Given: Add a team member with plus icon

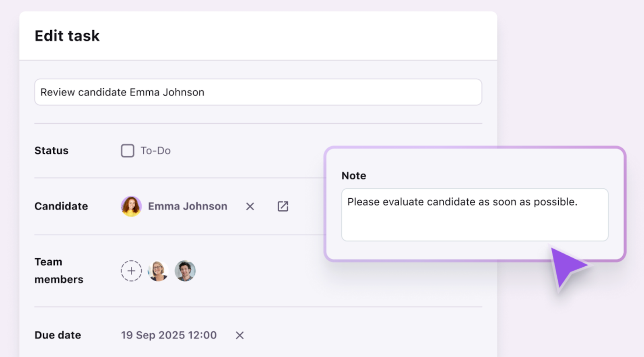Looking at the screenshot, I should (131, 271).
